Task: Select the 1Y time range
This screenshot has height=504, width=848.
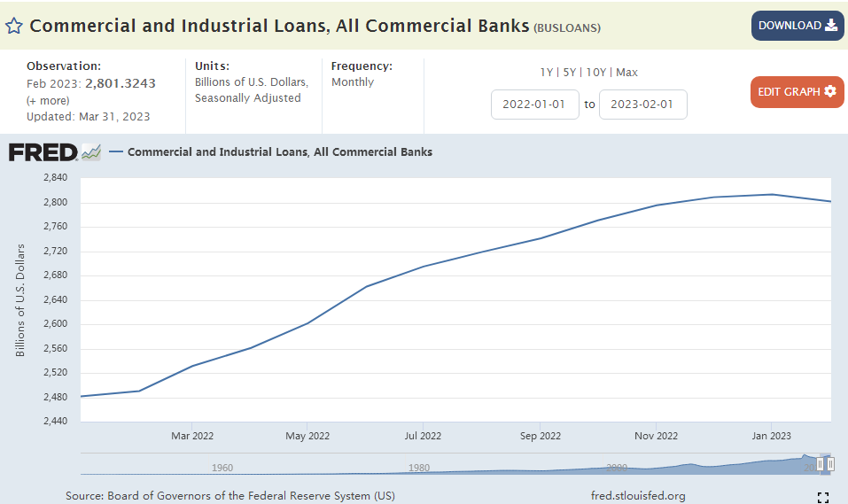Action: [x=548, y=73]
